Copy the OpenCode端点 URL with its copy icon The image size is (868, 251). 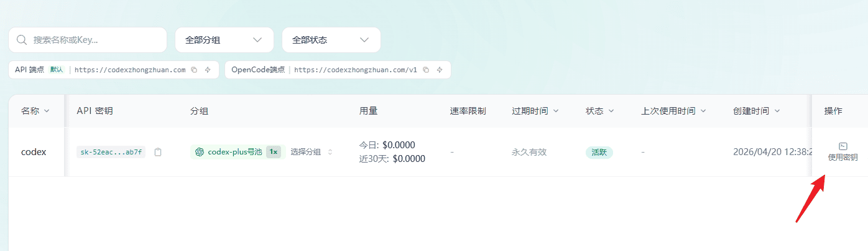point(426,70)
